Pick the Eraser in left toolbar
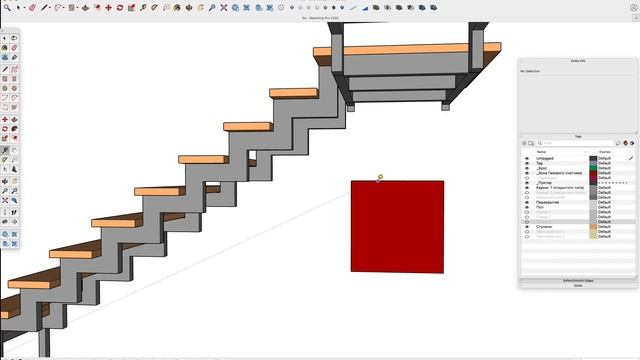The width and height of the screenshot is (640, 360). [14, 48]
